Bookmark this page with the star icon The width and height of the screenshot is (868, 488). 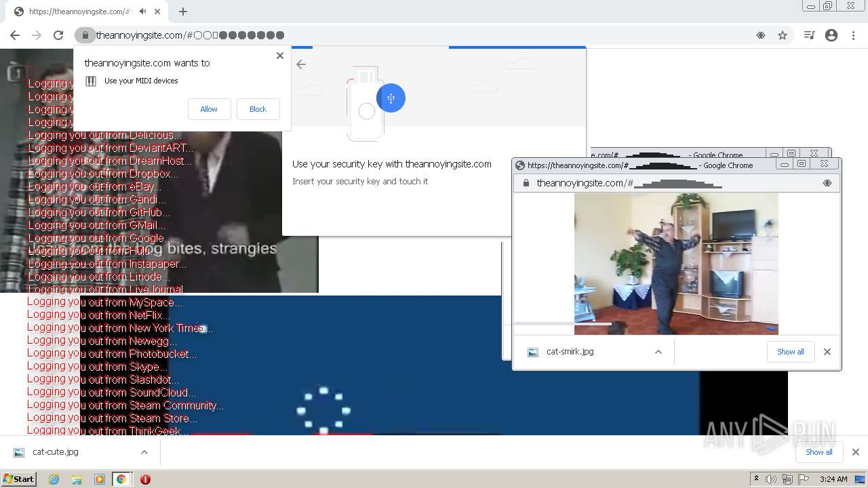pyautogui.click(x=783, y=35)
